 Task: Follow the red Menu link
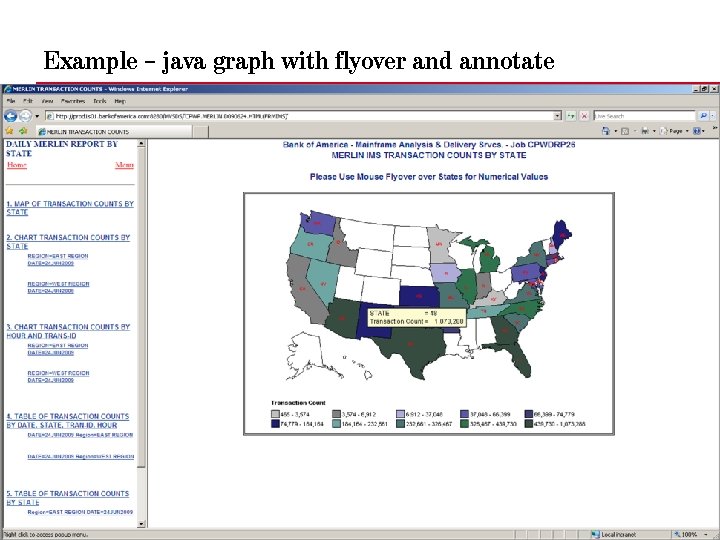pyautogui.click(x=124, y=165)
